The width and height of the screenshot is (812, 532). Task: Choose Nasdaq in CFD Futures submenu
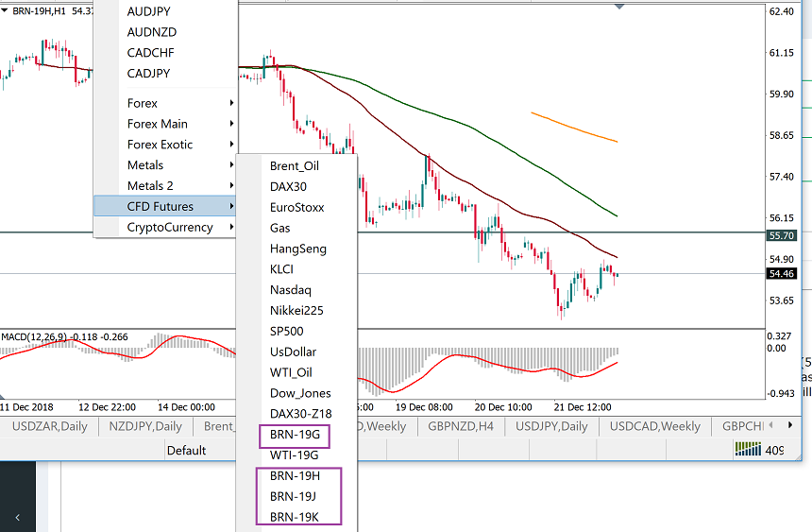click(290, 290)
